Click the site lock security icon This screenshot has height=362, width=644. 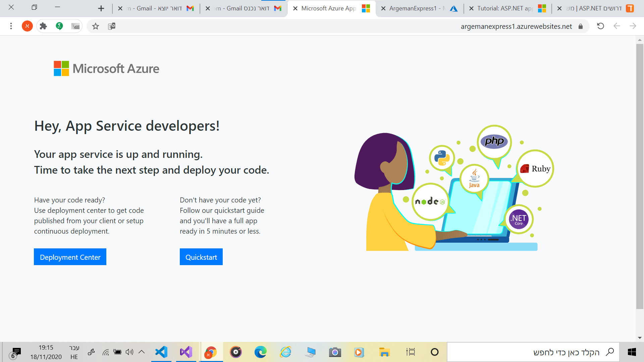click(x=581, y=26)
